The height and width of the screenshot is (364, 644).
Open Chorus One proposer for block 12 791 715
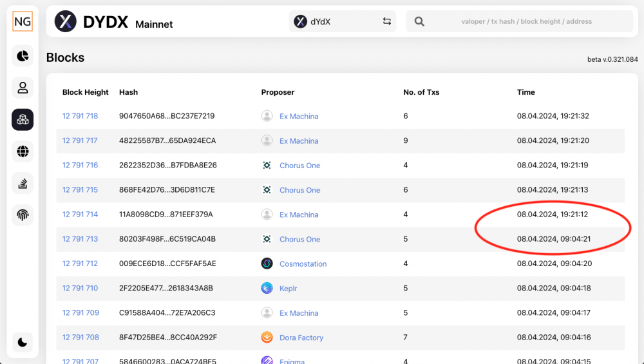[x=300, y=190]
